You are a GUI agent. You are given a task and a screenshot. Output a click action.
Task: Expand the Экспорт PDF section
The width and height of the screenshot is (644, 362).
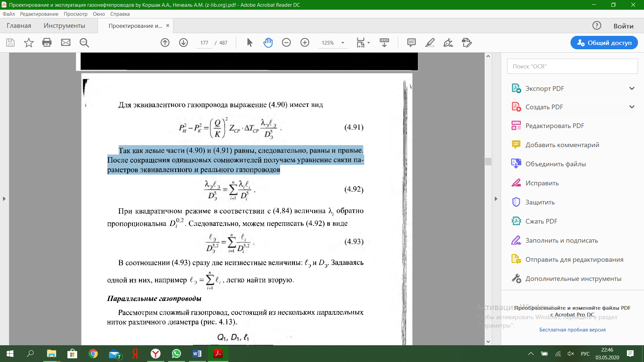[x=632, y=88]
